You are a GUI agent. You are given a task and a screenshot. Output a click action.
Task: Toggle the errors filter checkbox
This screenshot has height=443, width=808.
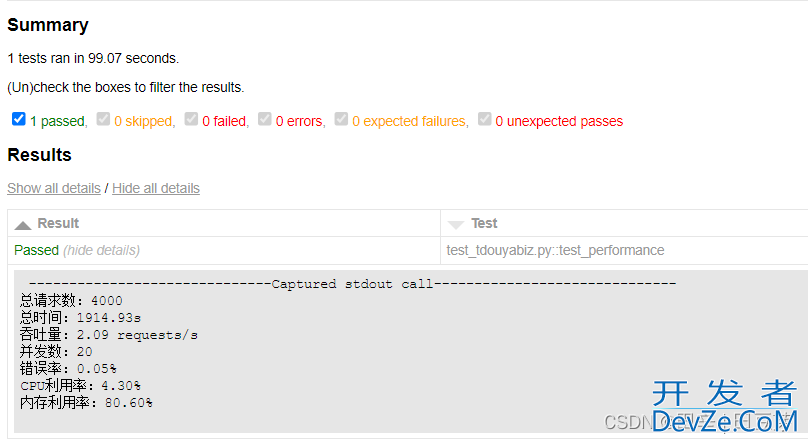(265, 119)
